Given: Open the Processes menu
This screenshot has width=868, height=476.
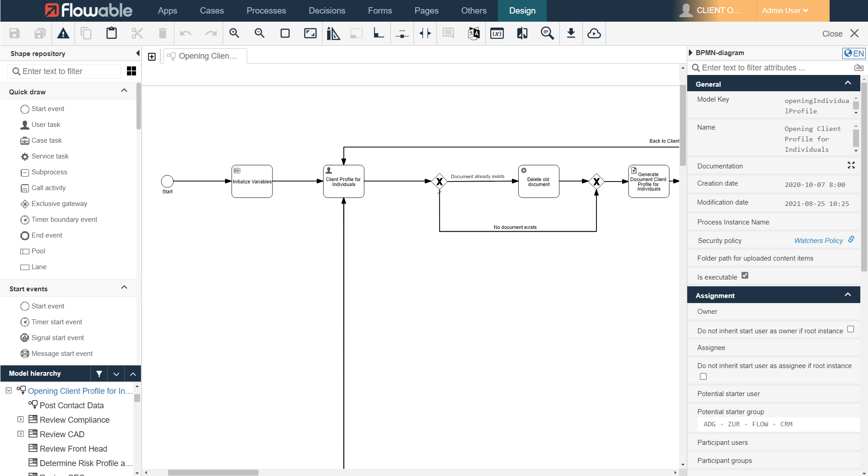Looking at the screenshot, I should click(266, 10).
